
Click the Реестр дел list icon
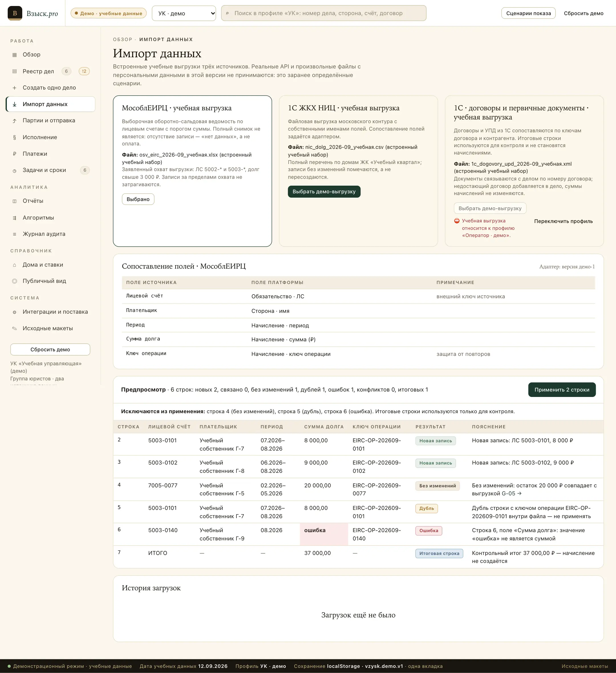pyautogui.click(x=14, y=71)
